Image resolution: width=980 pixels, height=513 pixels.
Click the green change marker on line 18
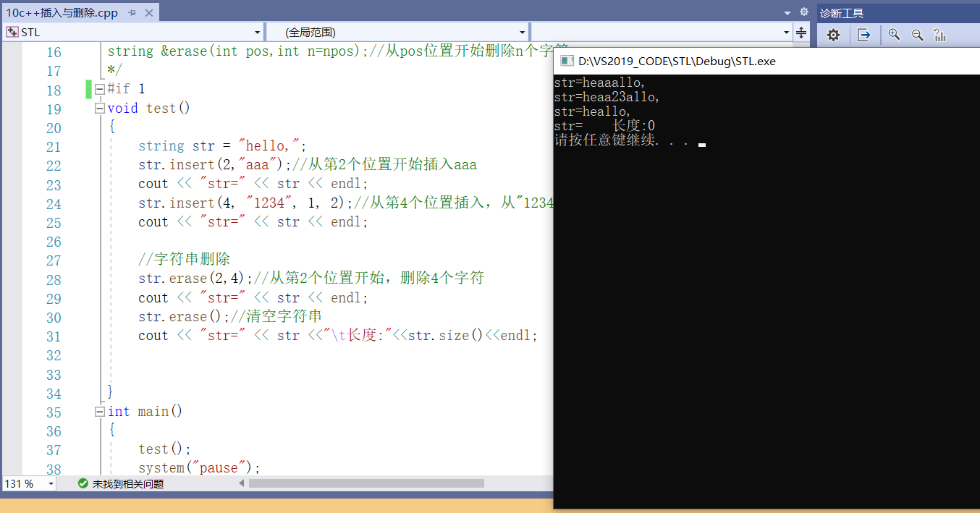(x=88, y=89)
